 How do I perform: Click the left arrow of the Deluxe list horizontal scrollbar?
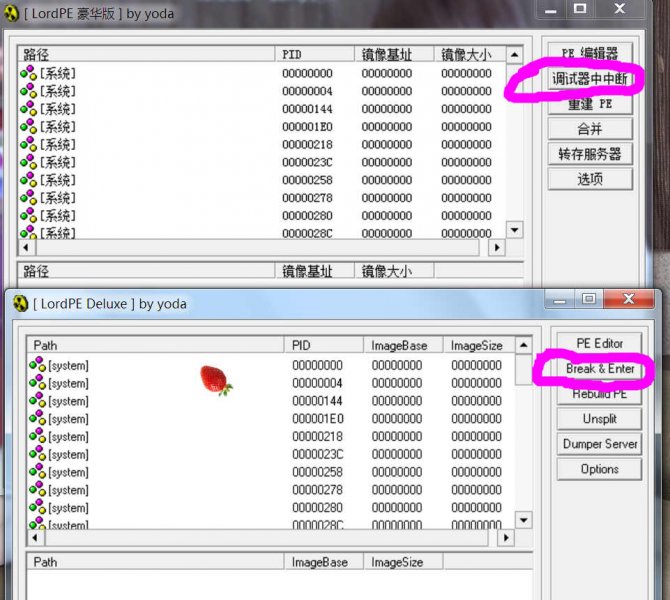point(35,538)
